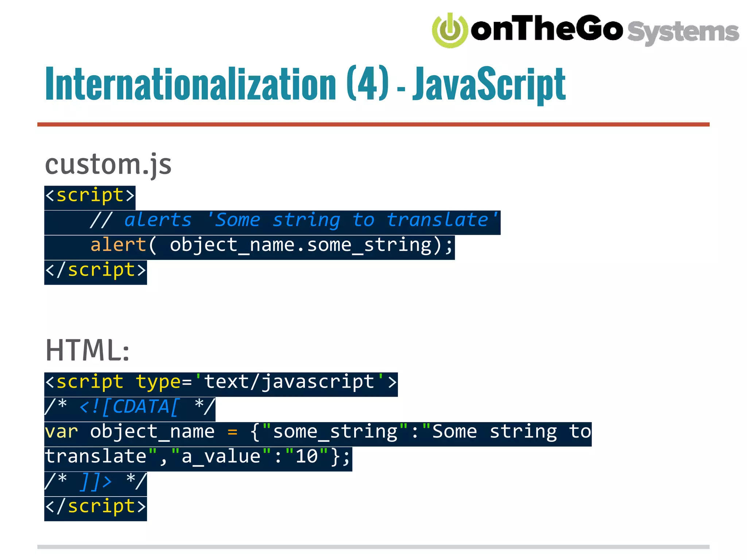747x560 pixels.
Task: Click the last '</script>' line under HTML
Action: pyautogui.click(x=96, y=509)
